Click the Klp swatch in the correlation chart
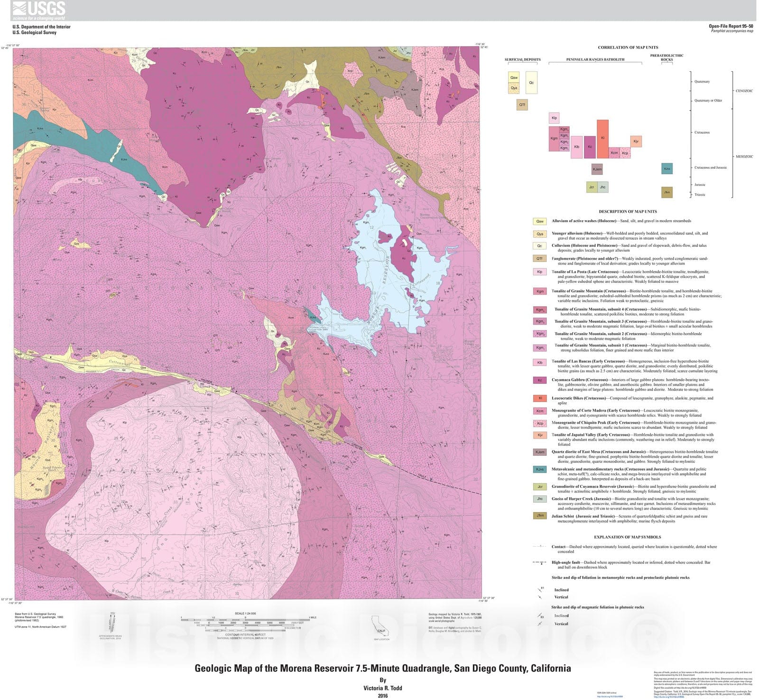This screenshot has height=700, width=759. [x=554, y=118]
